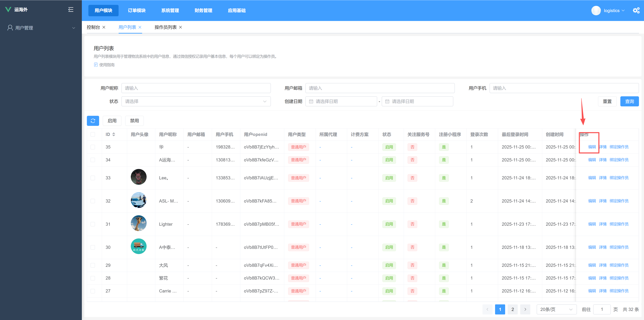This screenshot has height=320, width=644.
Task: Click the 查询 search button
Action: pos(629,101)
